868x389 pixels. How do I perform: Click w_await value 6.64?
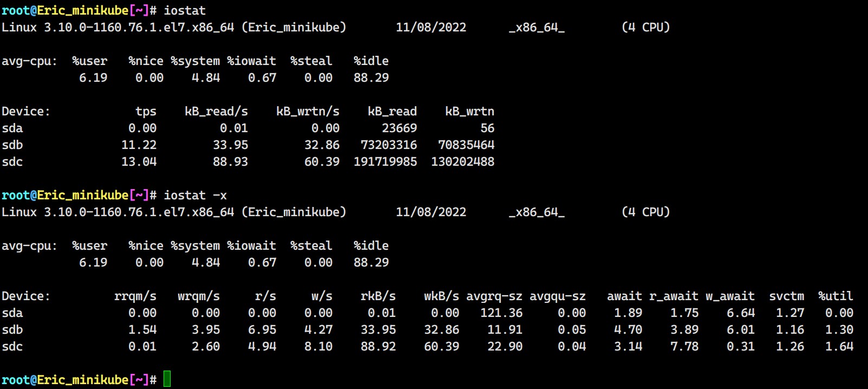741,313
